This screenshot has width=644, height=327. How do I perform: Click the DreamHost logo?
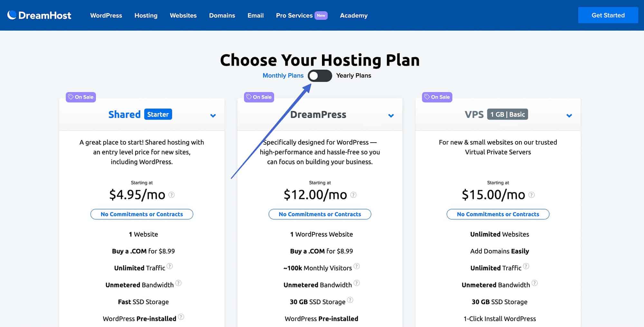pos(39,15)
